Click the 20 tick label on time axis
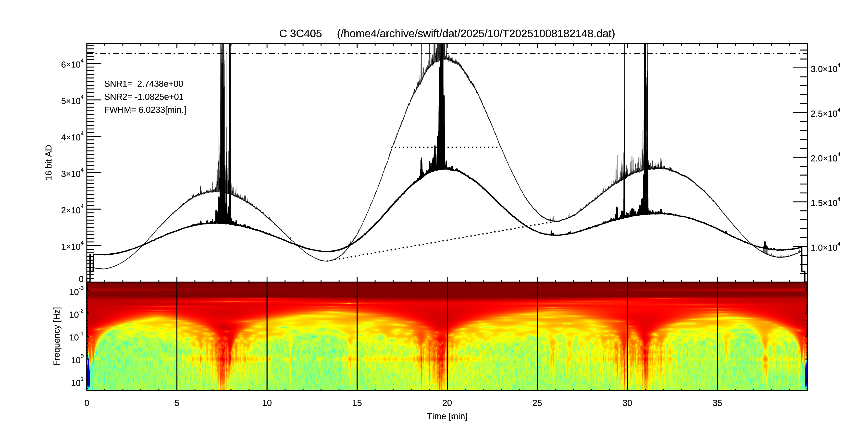Screen dimensions: 868x434 tap(447, 403)
